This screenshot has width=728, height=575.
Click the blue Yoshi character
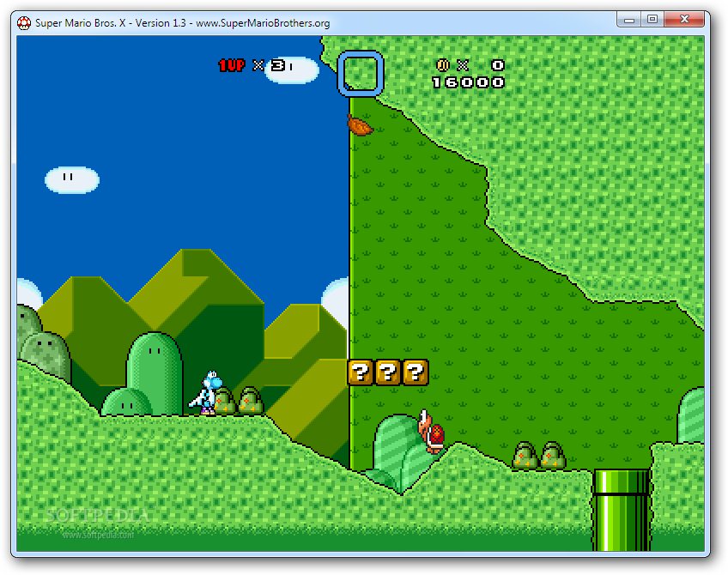coord(206,392)
